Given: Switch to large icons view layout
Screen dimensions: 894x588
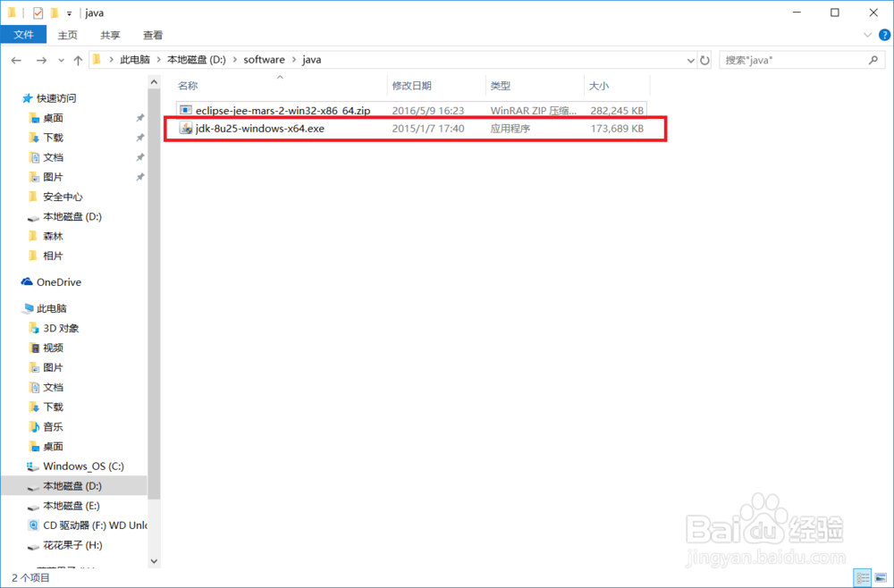Looking at the screenshot, I should (881, 578).
